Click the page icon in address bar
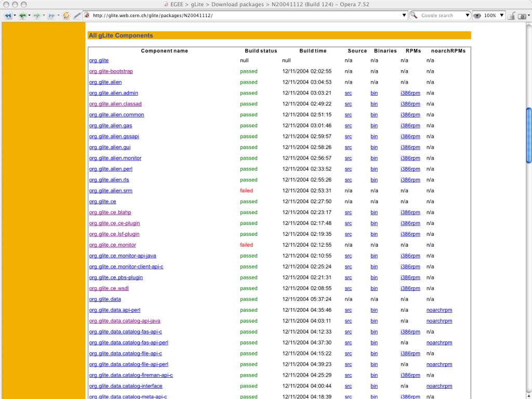The image size is (532, 399). (87, 15)
